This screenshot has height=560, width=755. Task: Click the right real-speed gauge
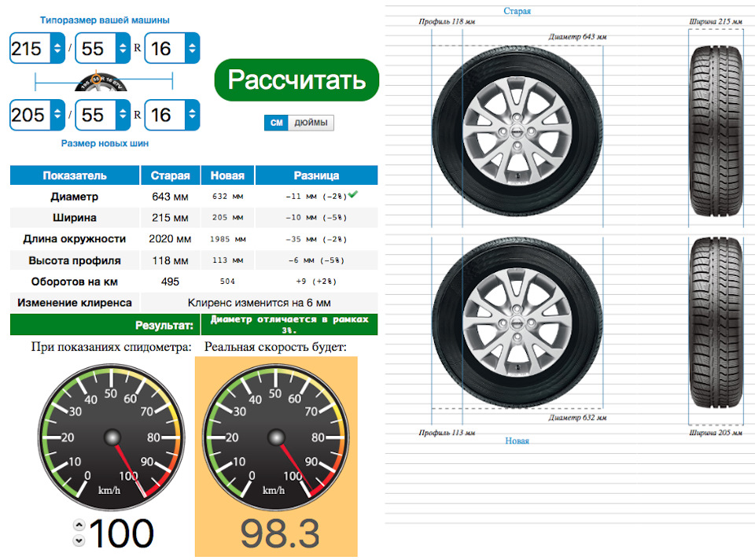276,437
